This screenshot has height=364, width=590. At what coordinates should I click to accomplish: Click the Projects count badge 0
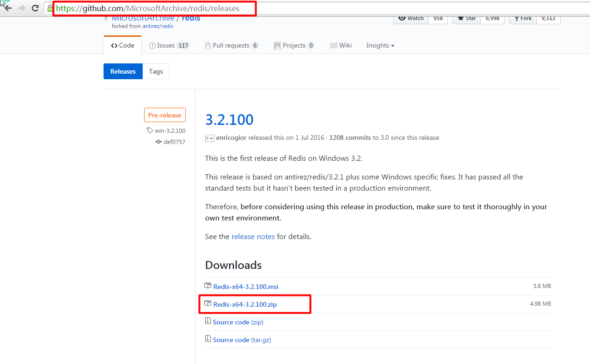pos(311,45)
